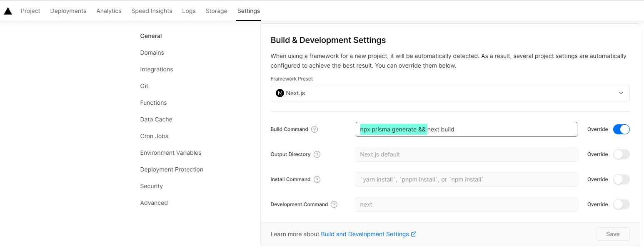Open Advanced settings in sidebar
This screenshot has width=644, height=252.
(x=154, y=203)
